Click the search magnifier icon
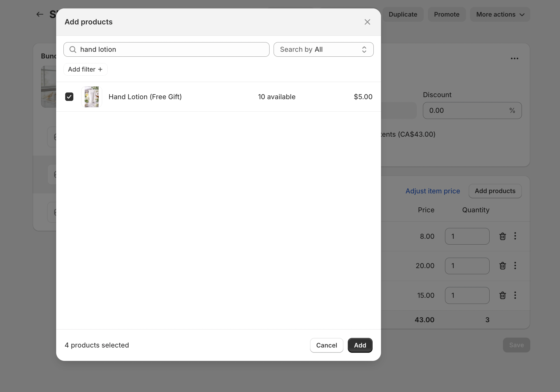560x392 pixels. pos(73,49)
